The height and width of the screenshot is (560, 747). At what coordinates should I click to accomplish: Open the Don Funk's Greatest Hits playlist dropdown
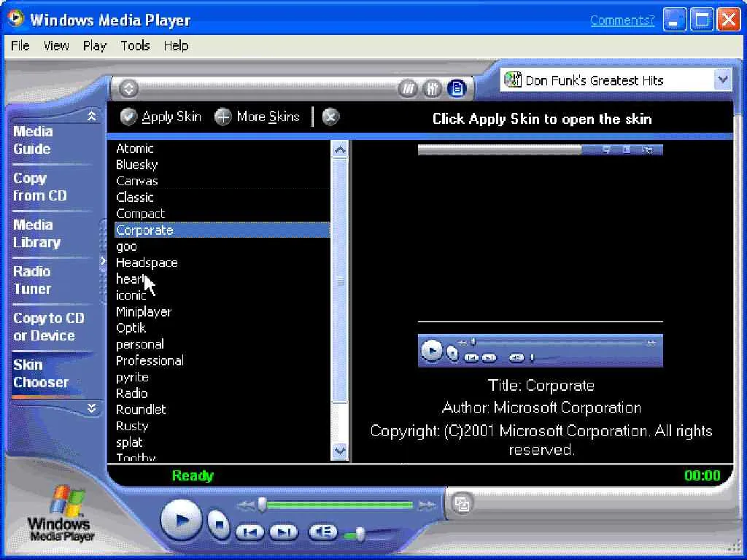723,80
